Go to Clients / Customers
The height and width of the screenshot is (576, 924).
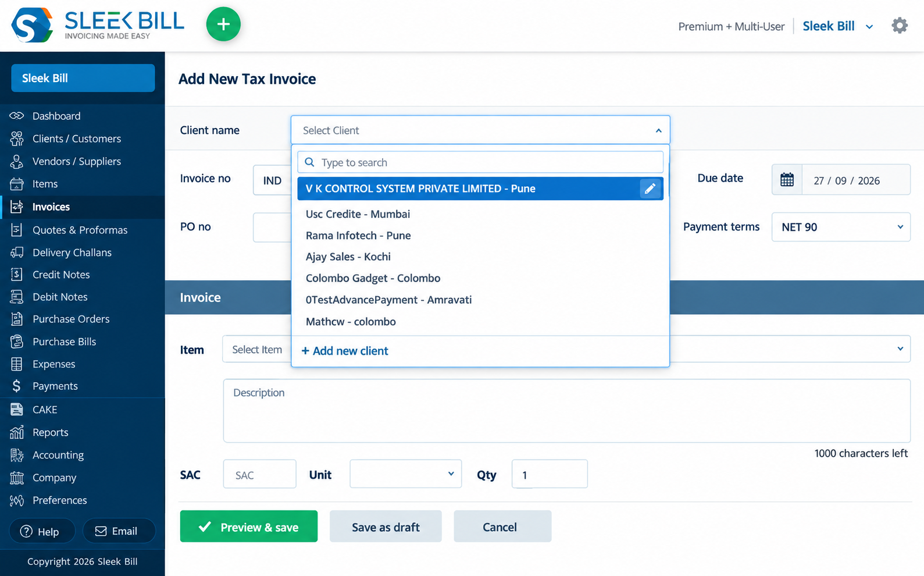(x=77, y=138)
